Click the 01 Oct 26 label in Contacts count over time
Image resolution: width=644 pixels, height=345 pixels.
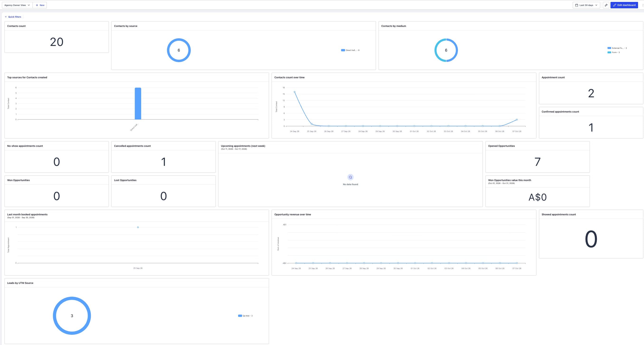click(x=414, y=131)
